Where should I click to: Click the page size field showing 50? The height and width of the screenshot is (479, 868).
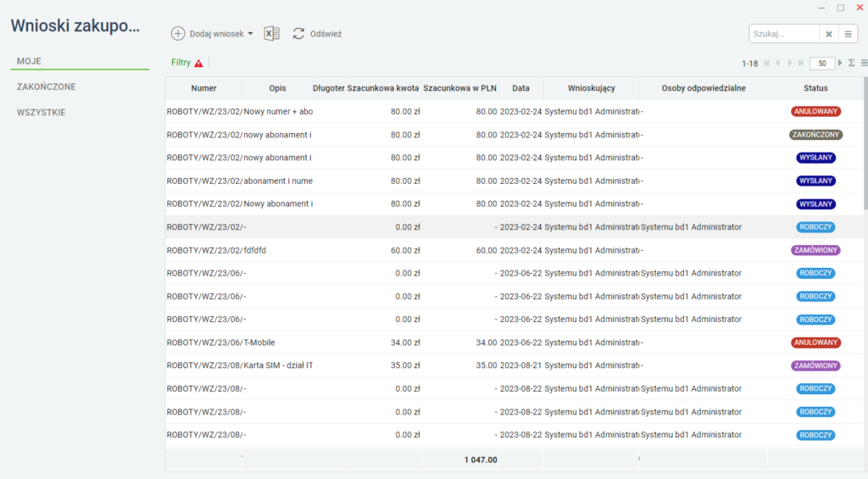click(822, 64)
